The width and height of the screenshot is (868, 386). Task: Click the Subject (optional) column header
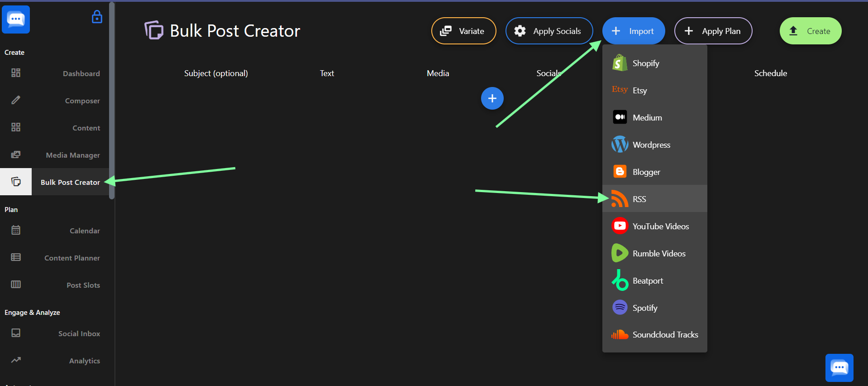pyautogui.click(x=216, y=73)
